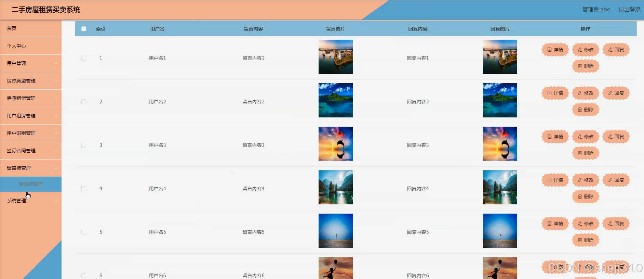644x279 pixels.
Task: View details of 用户名2 message
Action: pyautogui.click(x=555, y=93)
